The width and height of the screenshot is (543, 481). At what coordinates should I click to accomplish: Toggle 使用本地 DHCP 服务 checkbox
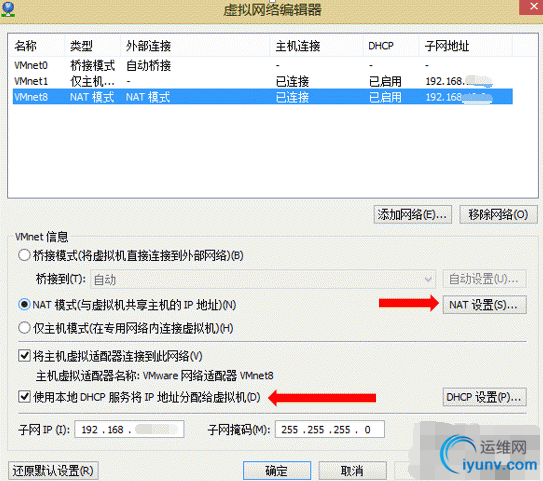tap(24, 397)
